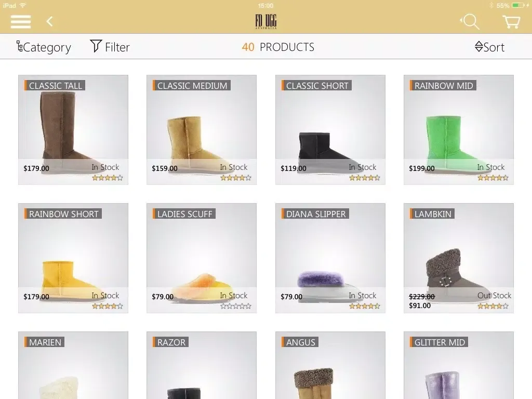Open the shopping cart
Screen dimensions: 532x399
[511, 22]
